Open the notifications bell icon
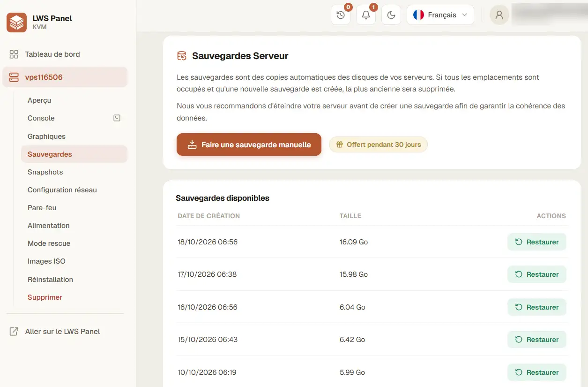The image size is (588, 387). point(366,15)
